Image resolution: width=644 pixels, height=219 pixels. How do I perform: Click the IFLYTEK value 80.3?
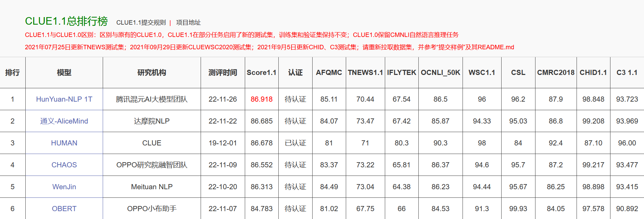tap(402, 143)
